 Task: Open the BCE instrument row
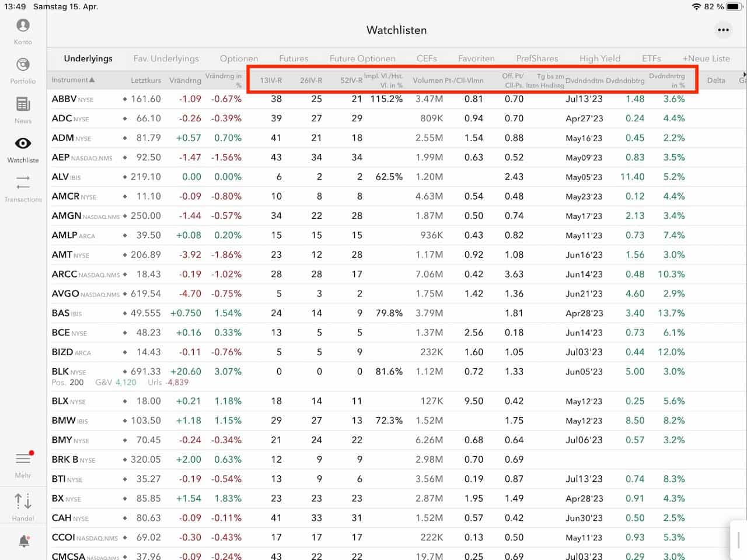click(x=397, y=332)
